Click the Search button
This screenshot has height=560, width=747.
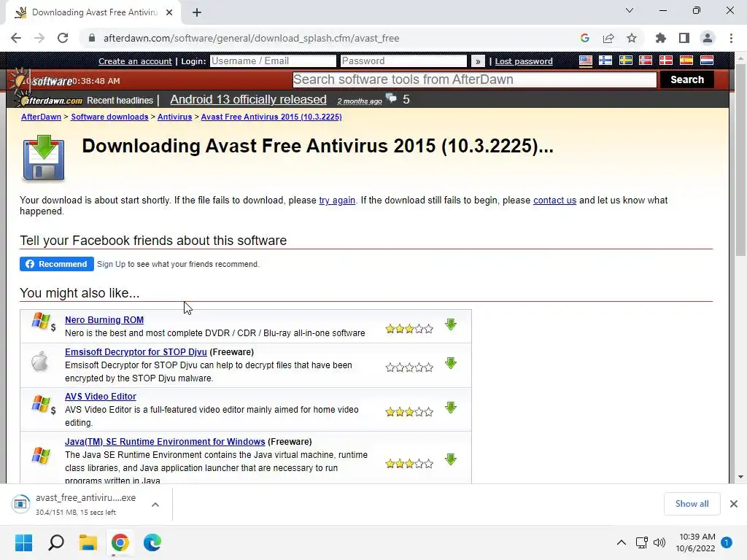(687, 79)
